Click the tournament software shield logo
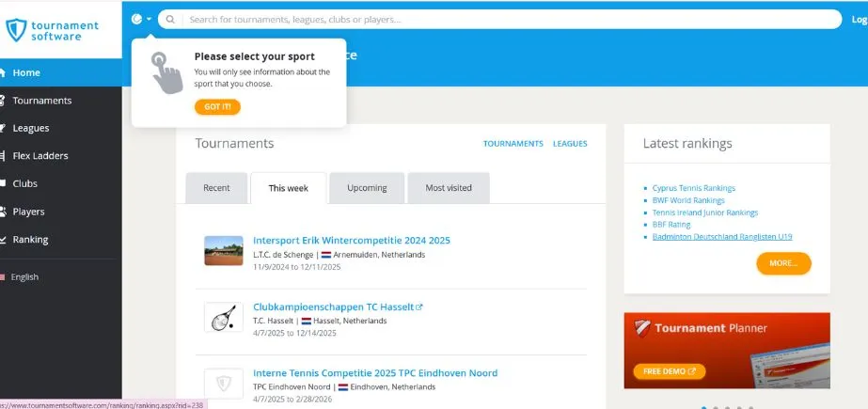This screenshot has width=868, height=409. 16,30
